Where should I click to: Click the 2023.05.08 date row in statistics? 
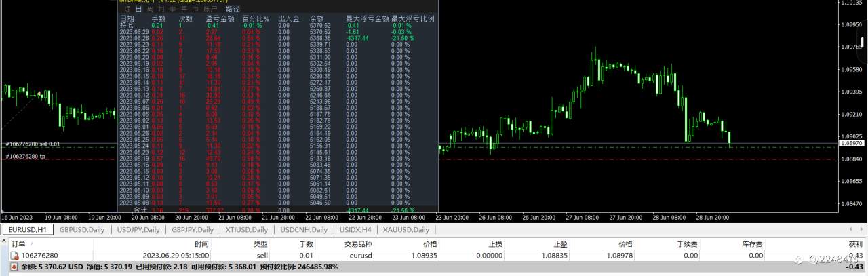pyautogui.click(x=278, y=203)
